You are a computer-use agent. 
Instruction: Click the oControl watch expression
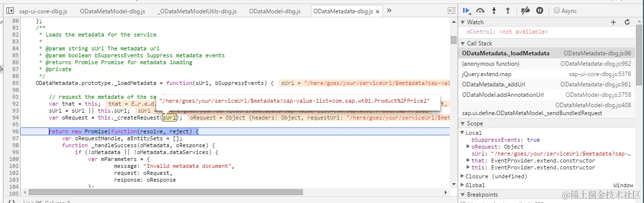click(508, 32)
